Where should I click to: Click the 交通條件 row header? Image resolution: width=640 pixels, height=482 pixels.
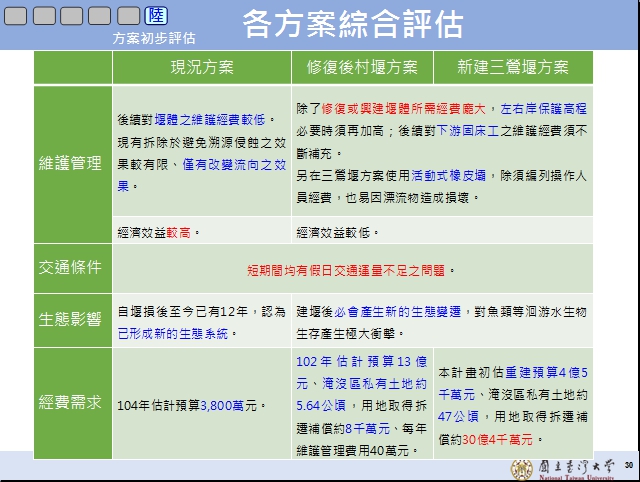click(x=73, y=268)
